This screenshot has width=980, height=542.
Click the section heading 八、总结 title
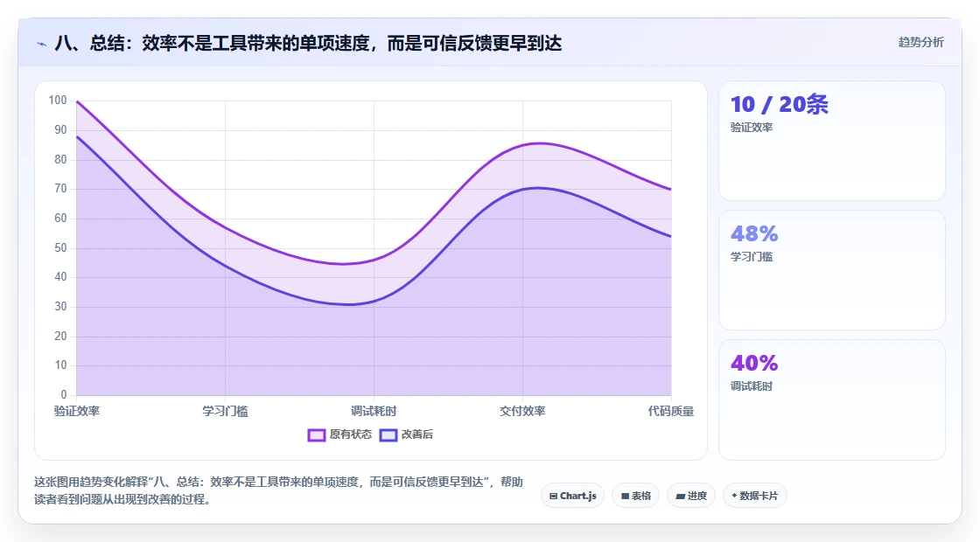coord(308,43)
